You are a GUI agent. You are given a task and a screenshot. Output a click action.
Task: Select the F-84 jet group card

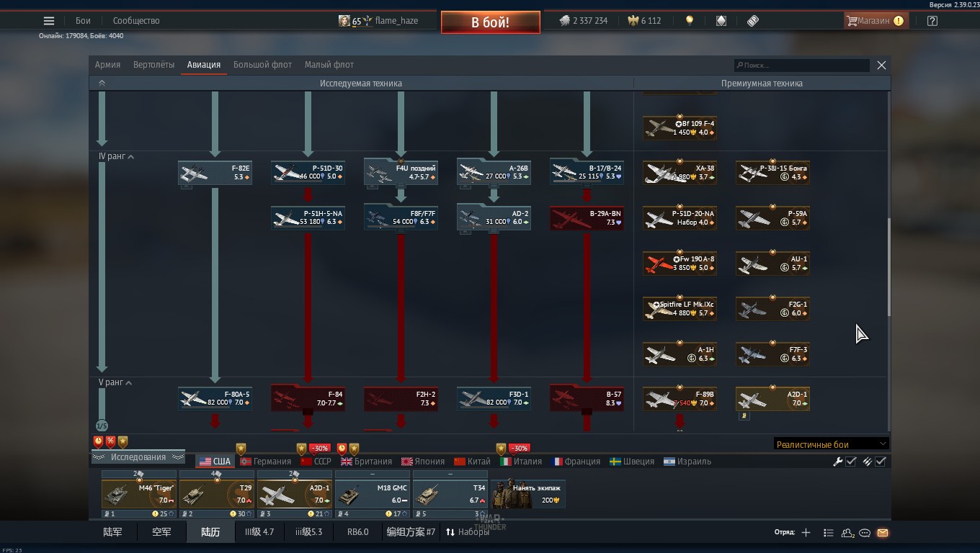click(x=308, y=399)
